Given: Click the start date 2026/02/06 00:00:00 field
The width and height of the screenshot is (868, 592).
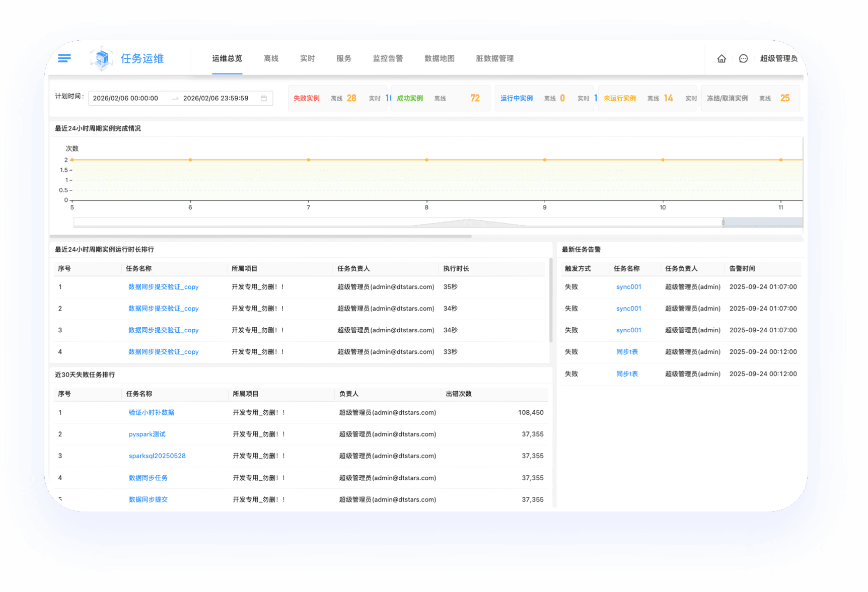Looking at the screenshot, I should coord(126,98).
